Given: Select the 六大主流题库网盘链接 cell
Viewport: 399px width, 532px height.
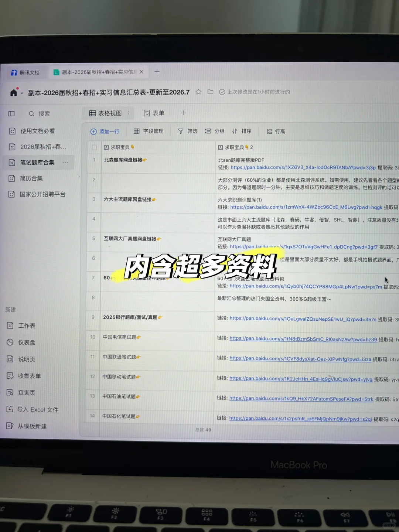Looking at the screenshot, I should [158, 203].
